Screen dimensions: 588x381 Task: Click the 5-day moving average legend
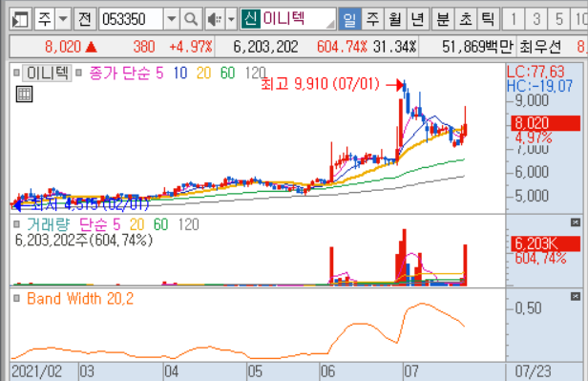click(159, 74)
